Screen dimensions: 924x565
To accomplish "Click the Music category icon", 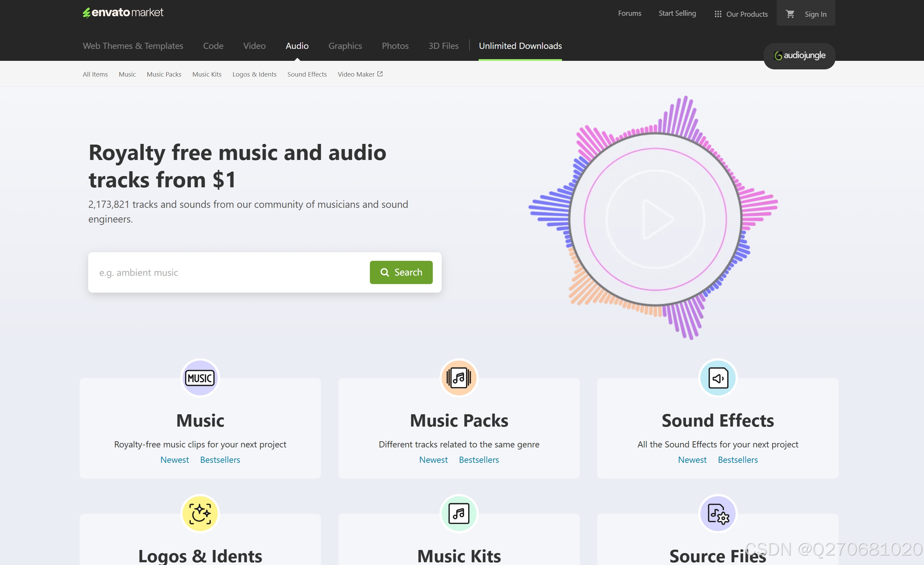I will (x=200, y=378).
